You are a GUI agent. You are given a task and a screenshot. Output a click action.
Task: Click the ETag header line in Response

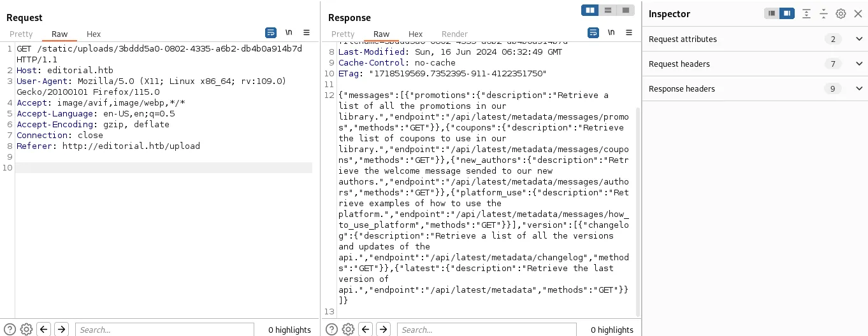pyautogui.click(x=442, y=73)
